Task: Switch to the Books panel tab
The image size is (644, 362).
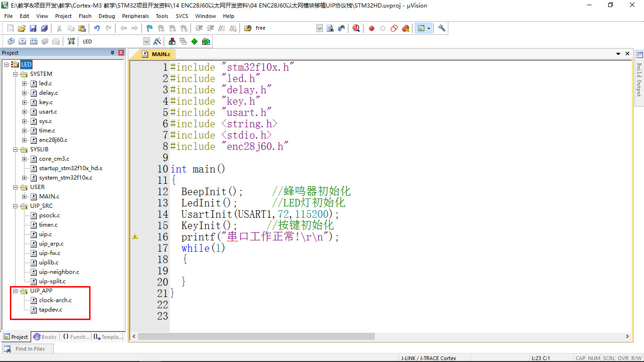Action: point(45,337)
